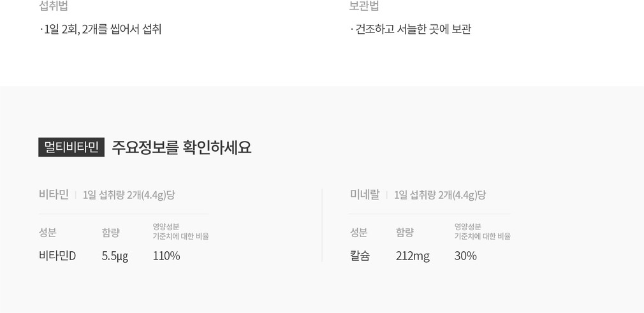This screenshot has height=313, width=644.
Task: Click the 주요정보를 확인하세요 heading
Action: pyautogui.click(x=182, y=147)
